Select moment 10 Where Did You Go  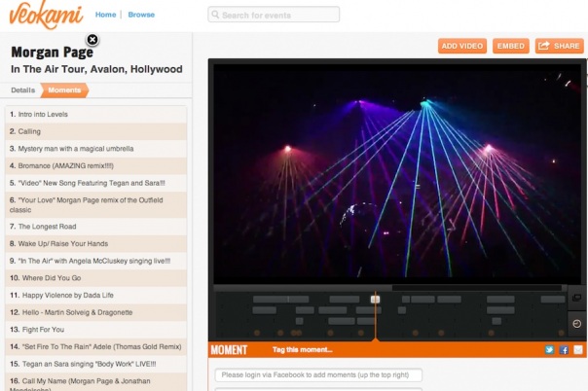tap(96, 278)
